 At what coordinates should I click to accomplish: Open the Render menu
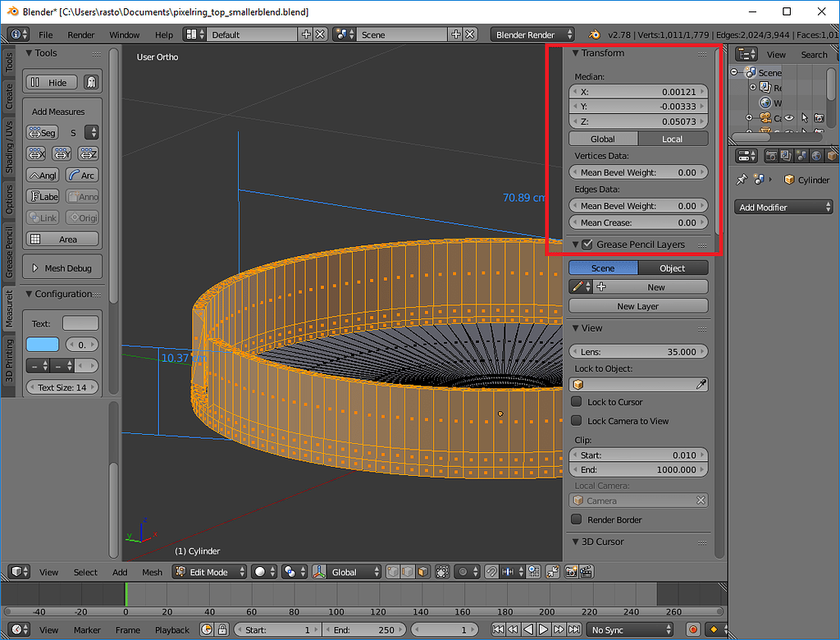81,34
